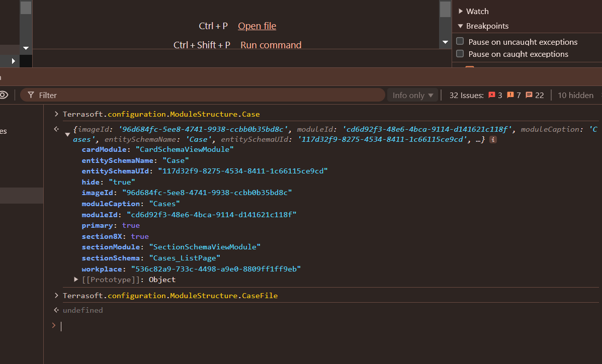Select the sectionSchema "Cases_ListPage" line
Image resolution: width=602 pixels, height=364 pixels.
(151, 258)
